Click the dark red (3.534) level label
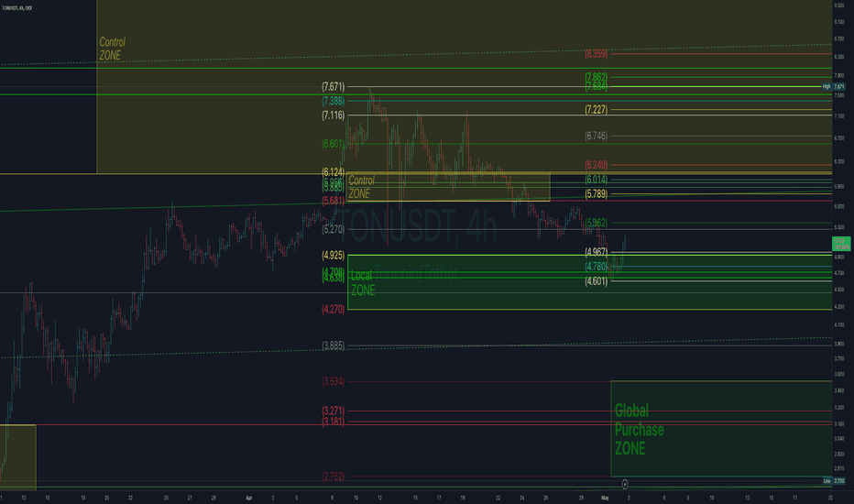Image resolution: width=854 pixels, height=504 pixels. coord(333,381)
